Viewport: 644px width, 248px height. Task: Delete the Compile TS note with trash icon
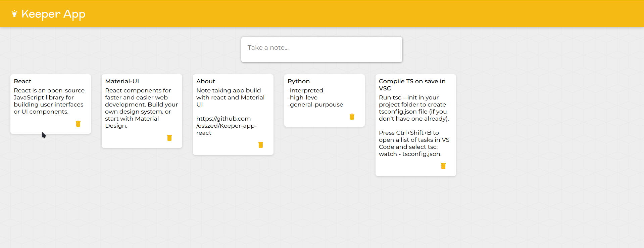click(443, 166)
